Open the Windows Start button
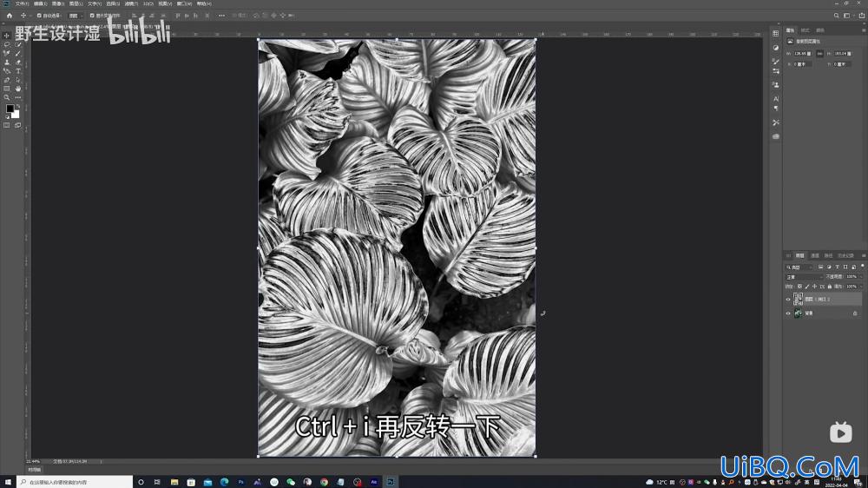868x488 pixels. click(x=8, y=482)
